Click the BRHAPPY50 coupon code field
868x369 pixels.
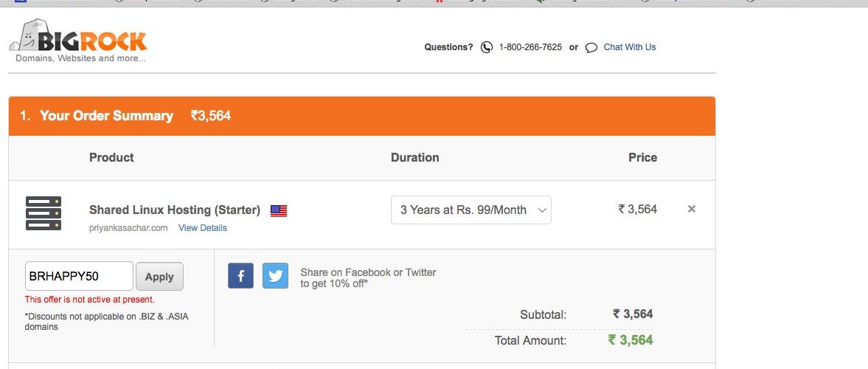[x=79, y=276]
